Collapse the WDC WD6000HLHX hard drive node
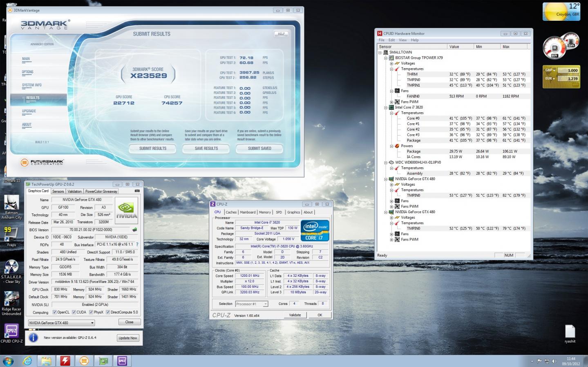Image resolution: width=588 pixels, height=367 pixels. click(386, 162)
